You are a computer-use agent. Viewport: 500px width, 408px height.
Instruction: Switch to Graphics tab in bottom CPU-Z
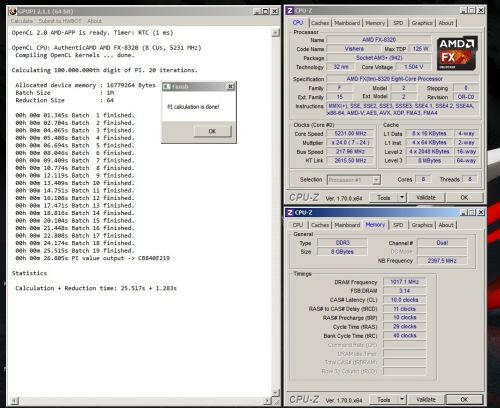422,225
